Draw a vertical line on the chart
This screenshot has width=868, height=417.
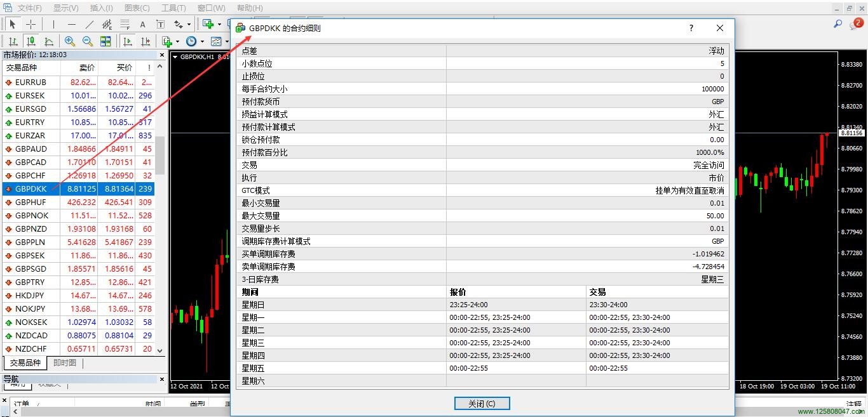click(x=53, y=24)
